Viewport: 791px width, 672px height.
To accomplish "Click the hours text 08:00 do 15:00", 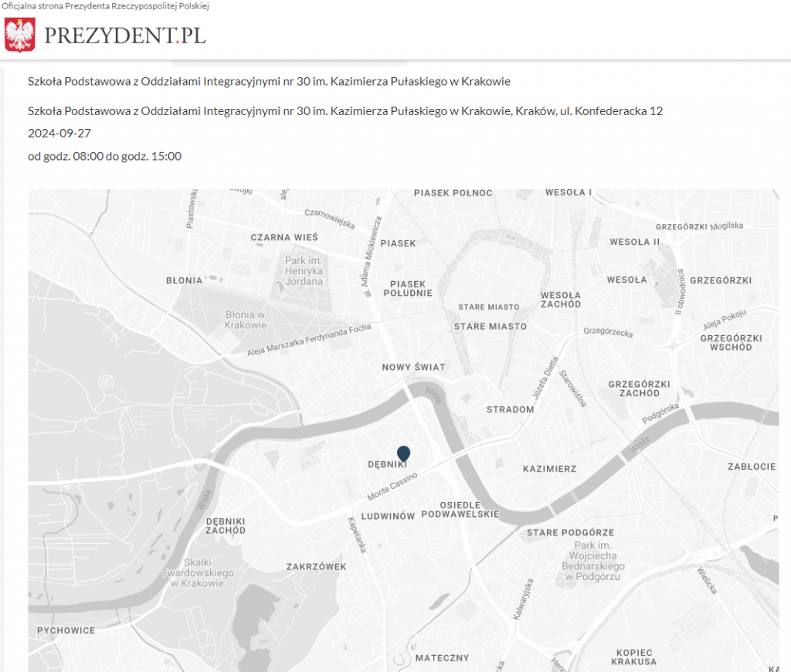I will [104, 156].
